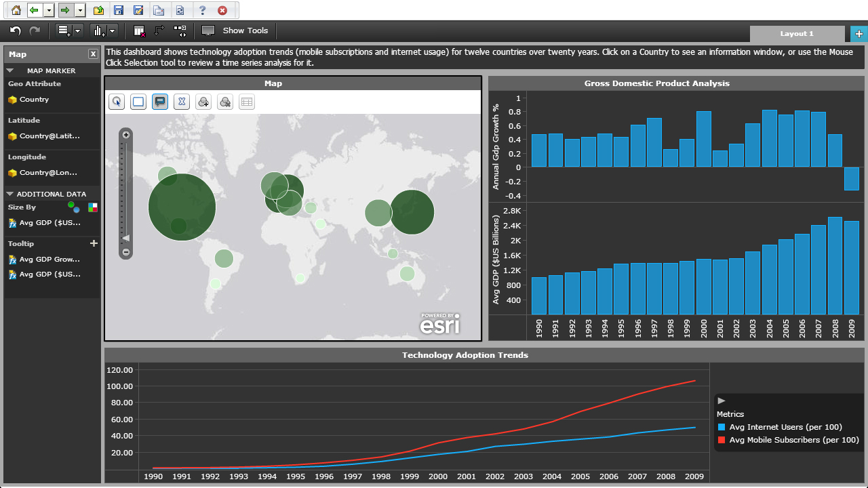Click the remove layer map tool
This screenshot has height=488, width=868.
click(x=225, y=102)
